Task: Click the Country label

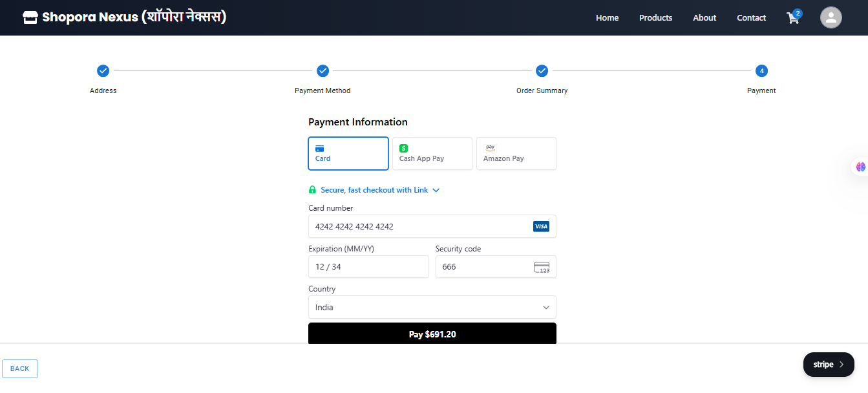Action: (322, 289)
